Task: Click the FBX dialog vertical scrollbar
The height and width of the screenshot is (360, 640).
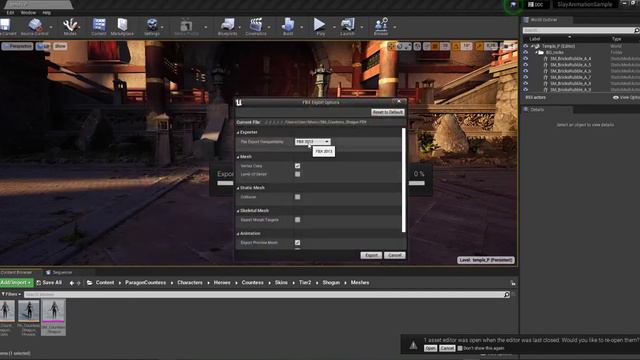Action: pyautogui.click(x=404, y=180)
